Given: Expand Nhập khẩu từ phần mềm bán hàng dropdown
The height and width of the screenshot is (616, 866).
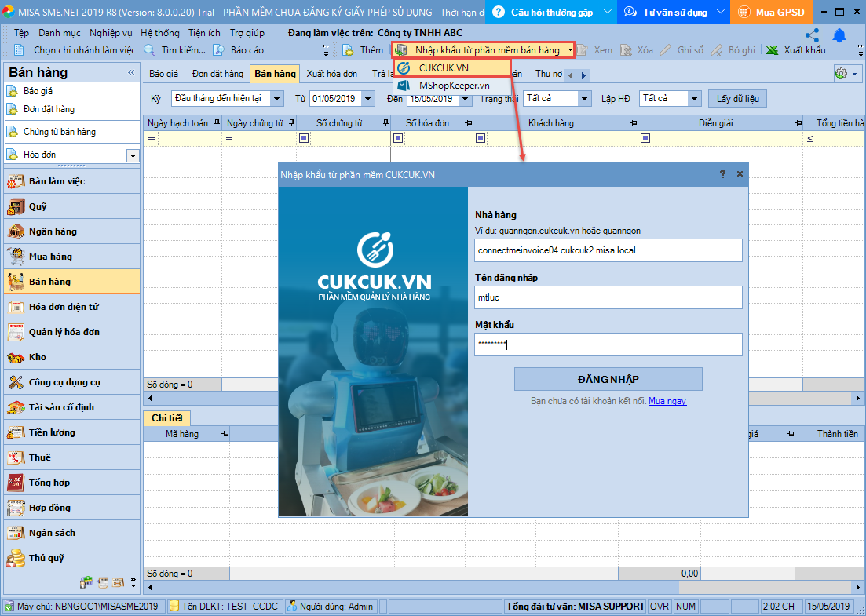Looking at the screenshot, I should [571, 50].
